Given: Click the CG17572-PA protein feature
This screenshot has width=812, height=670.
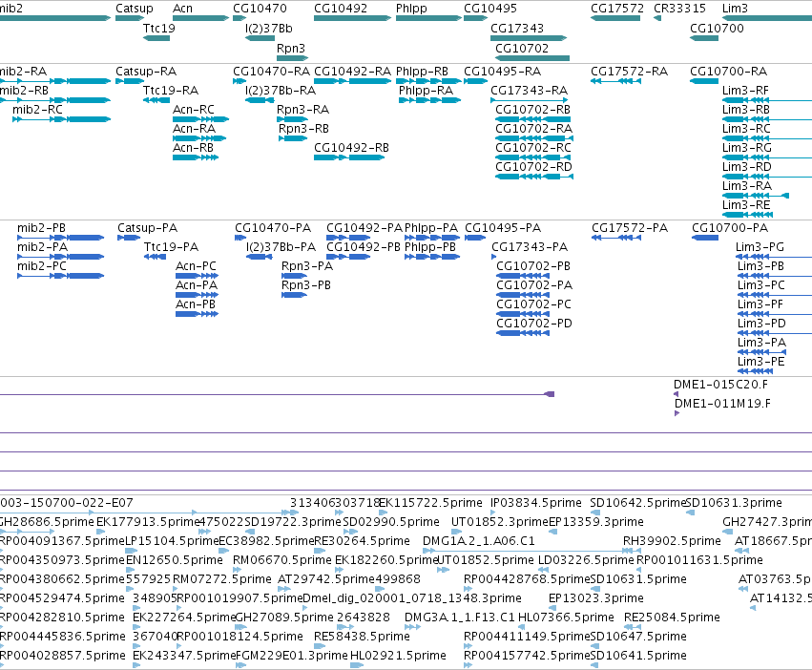Looking at the screenshot, I should (x=616, y=238).
